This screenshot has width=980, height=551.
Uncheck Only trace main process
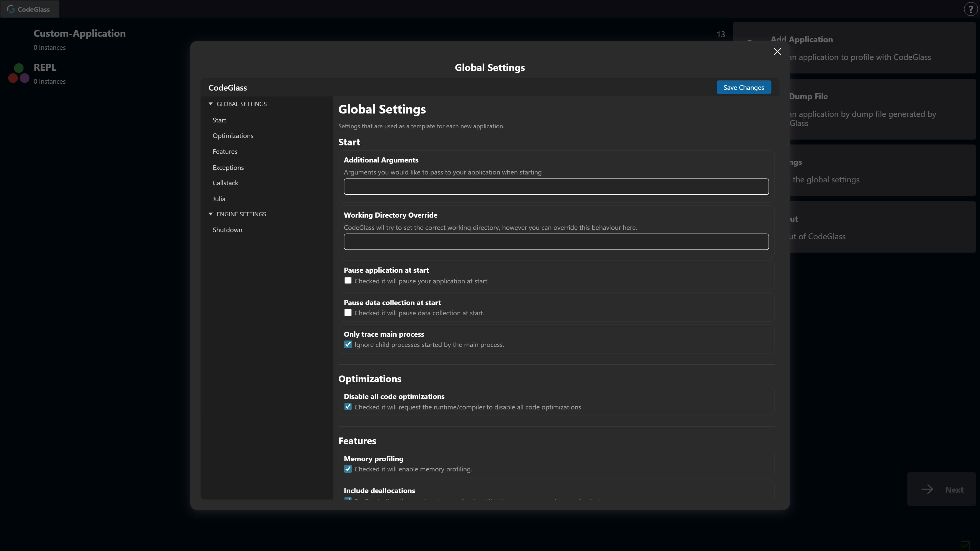(x=348, y=345)
